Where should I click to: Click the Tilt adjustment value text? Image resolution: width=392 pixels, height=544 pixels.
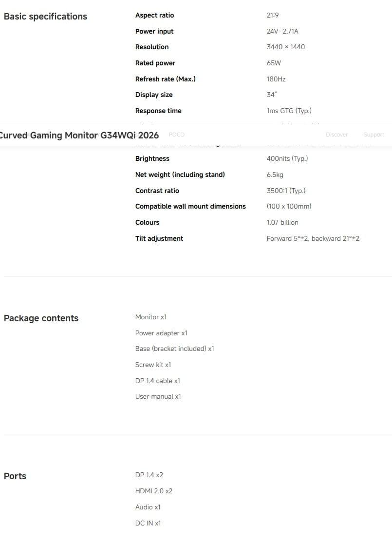[x=313, y=239]
